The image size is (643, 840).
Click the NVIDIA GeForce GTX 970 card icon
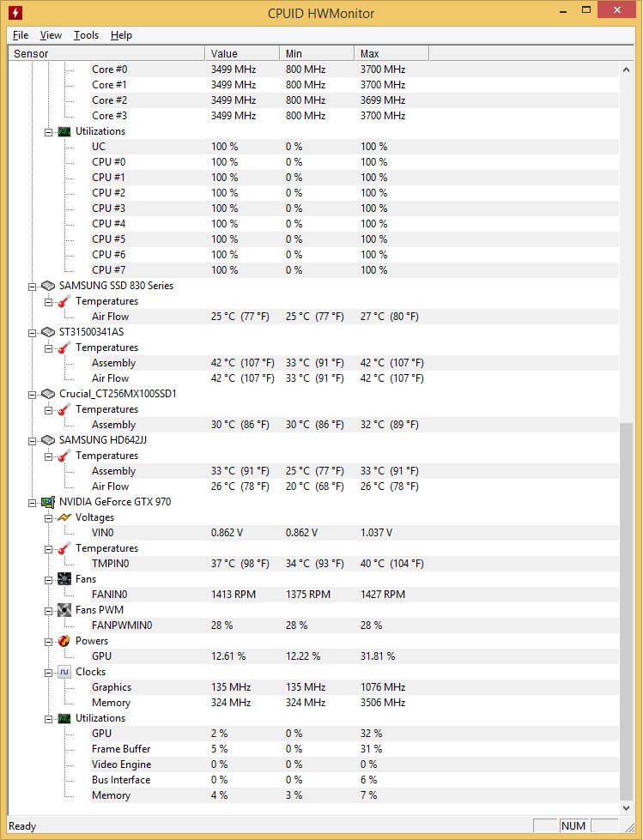click(x=48, y=502)
